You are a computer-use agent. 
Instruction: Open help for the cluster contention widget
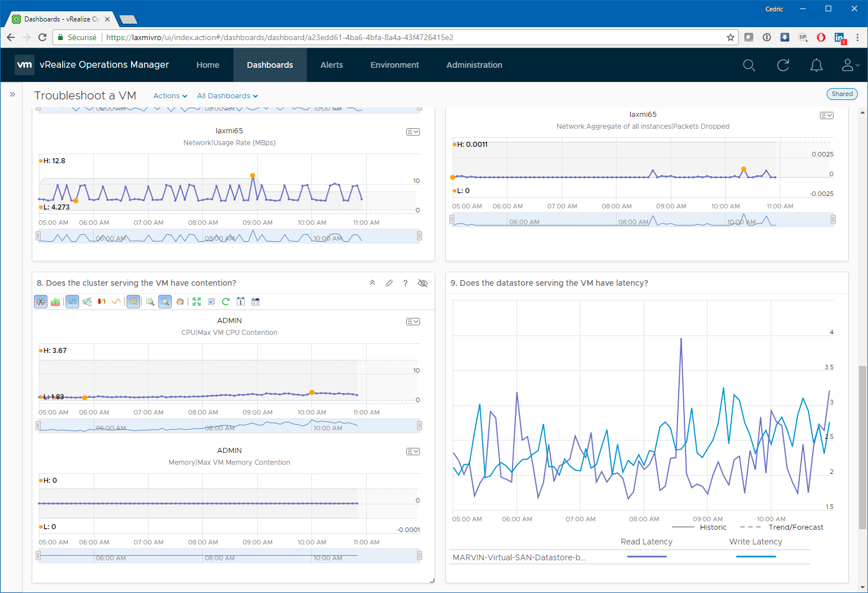[x=405, y=283]
